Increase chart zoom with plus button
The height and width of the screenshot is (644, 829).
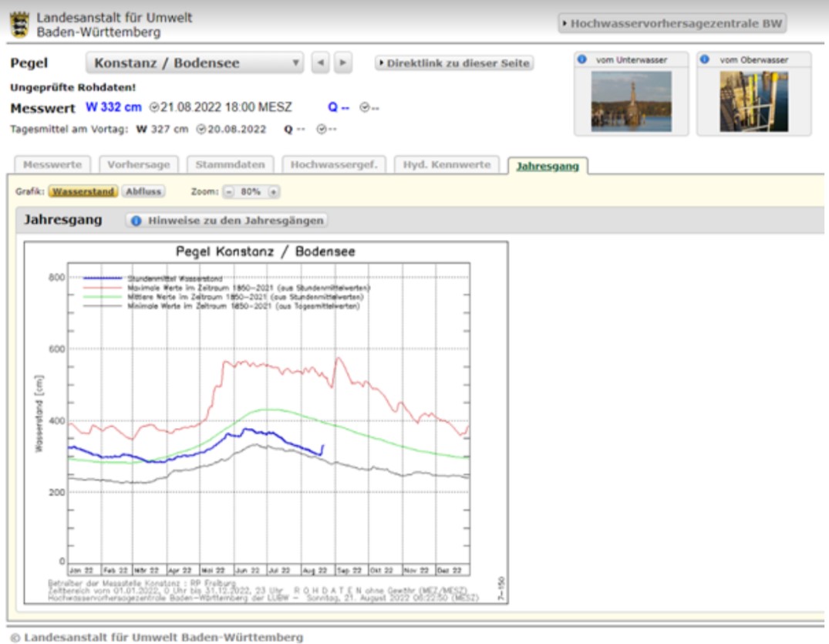point(273,192)
